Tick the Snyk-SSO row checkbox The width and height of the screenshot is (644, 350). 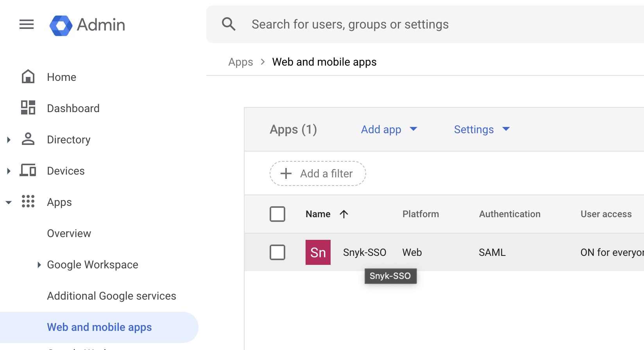pos(277,252)
